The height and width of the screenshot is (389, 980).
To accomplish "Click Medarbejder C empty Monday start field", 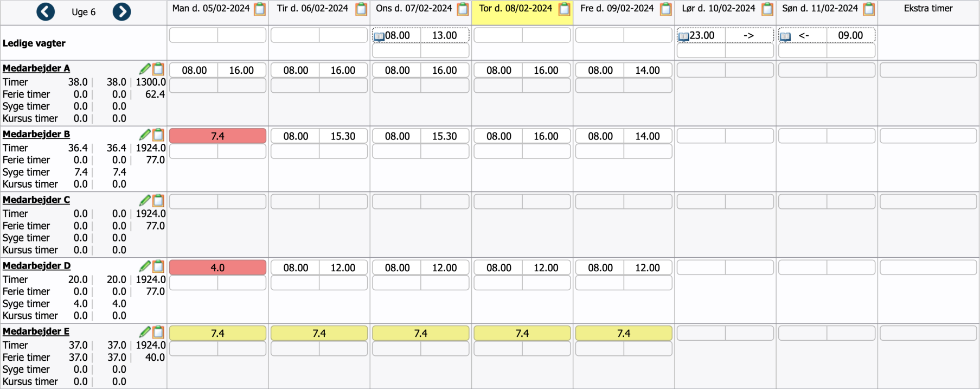I will (x=194, y=202).
